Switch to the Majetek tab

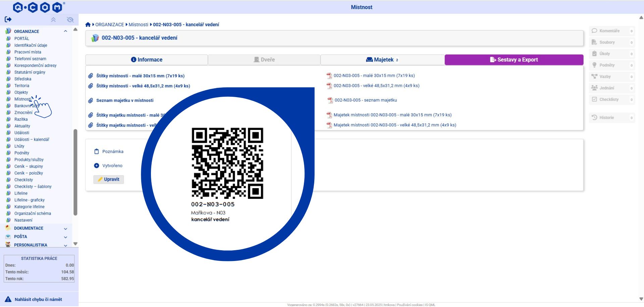pos(382,60)
